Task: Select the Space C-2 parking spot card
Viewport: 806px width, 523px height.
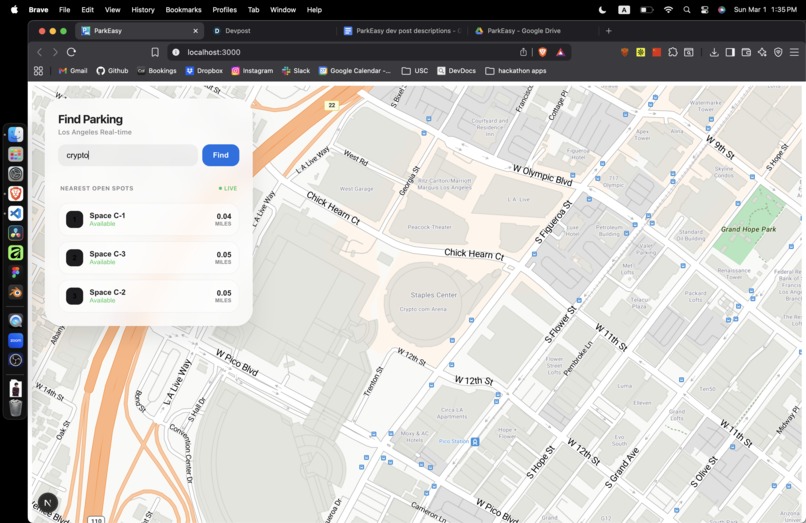Action: 149,296
